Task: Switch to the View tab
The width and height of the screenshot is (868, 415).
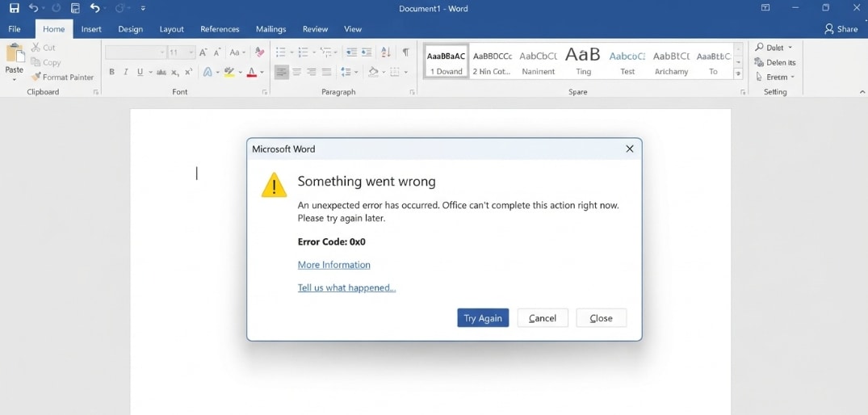Action: click(x=353, y=29)
